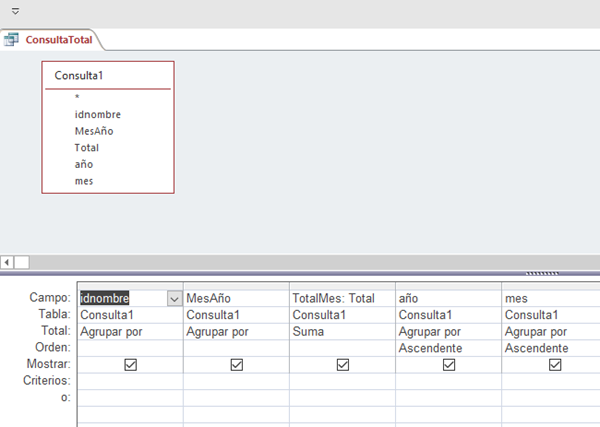Pick the Total field in Consulta1 list

87,147
